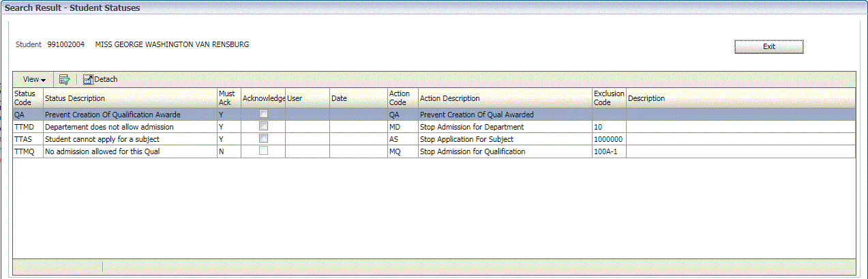Image resolution: width=868 pixels, height=279 pixels.
Task: Click student name MISS GEORGE WASHINGTON VAN RENSBURG
Action: point(172,44)
